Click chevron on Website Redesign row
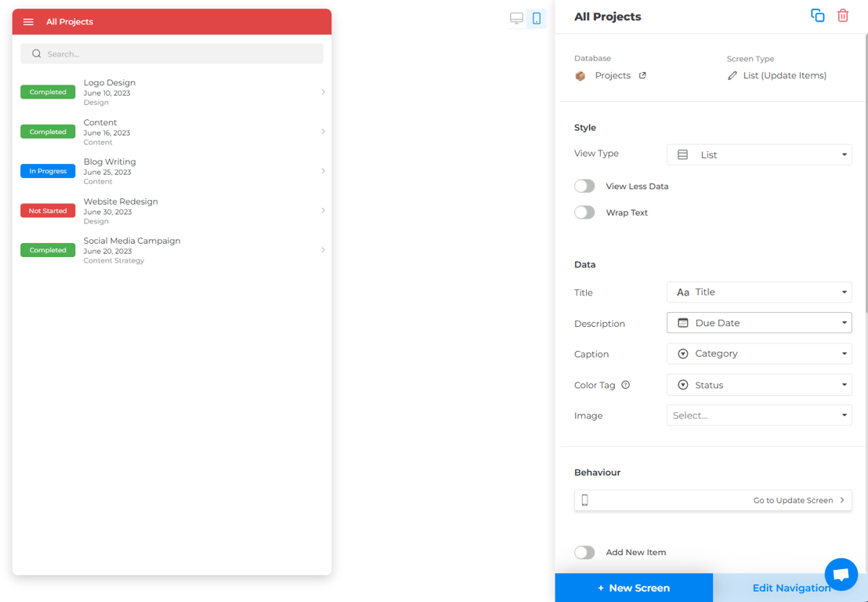868x602 pixels. (323, 210)
